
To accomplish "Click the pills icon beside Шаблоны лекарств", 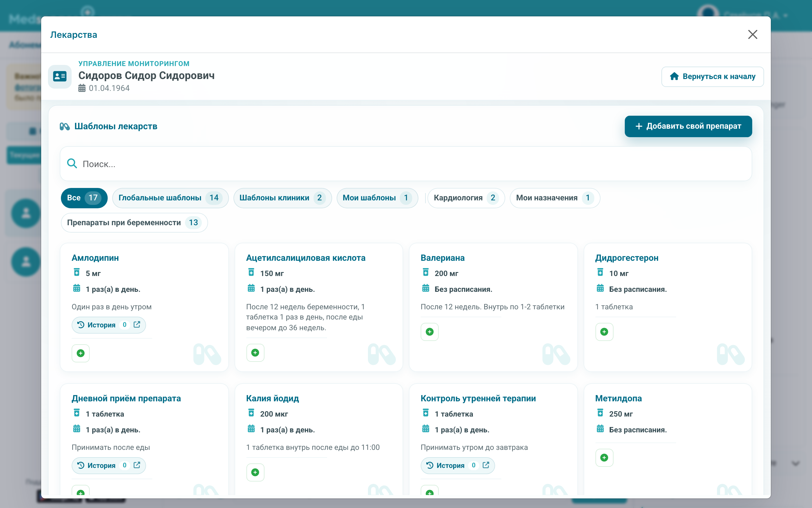I will 64,126.
